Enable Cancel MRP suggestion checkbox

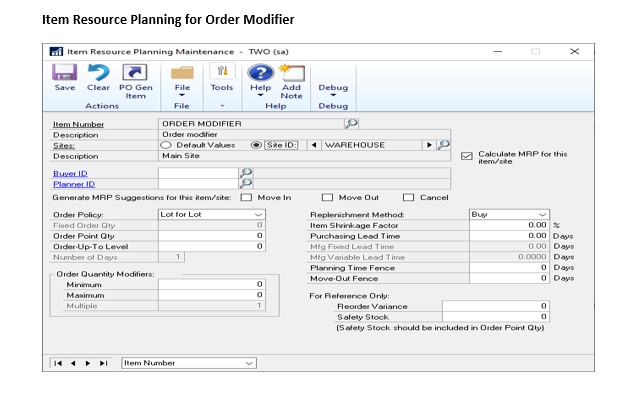[408, 198]
